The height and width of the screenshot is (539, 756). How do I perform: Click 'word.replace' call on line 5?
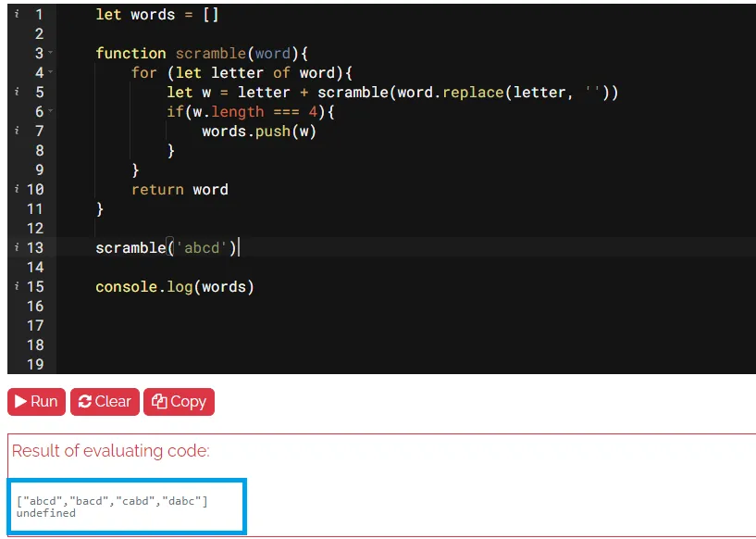tap(450, 93)
